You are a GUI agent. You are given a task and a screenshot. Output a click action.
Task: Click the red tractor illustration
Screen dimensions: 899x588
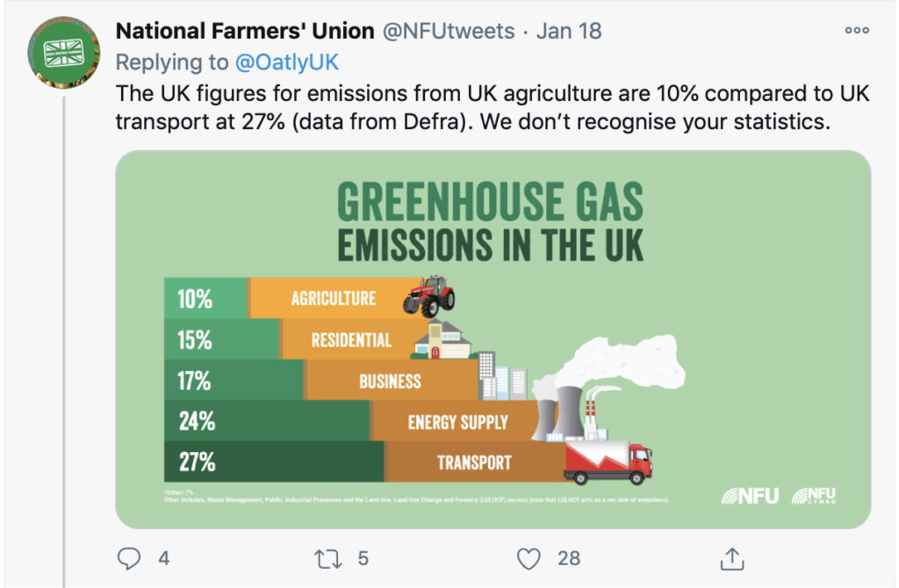click(428, 295)
